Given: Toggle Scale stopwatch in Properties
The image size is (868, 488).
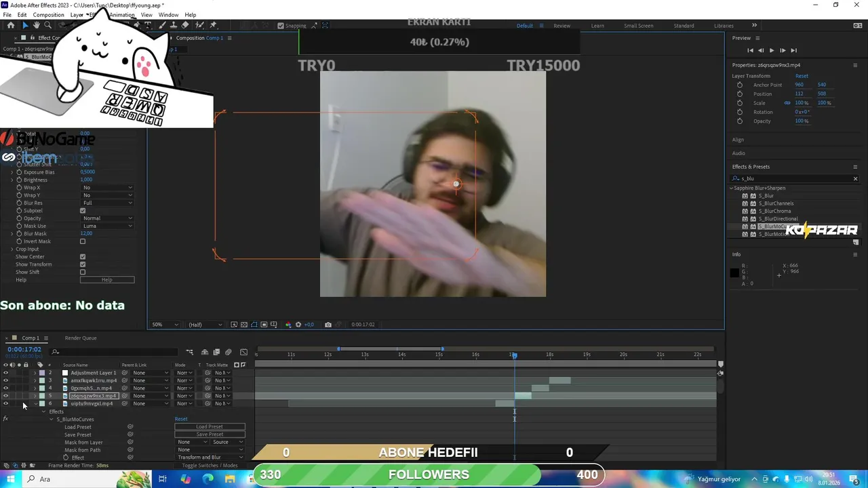Looking at the screenshot, I should (x=740, y=103).
